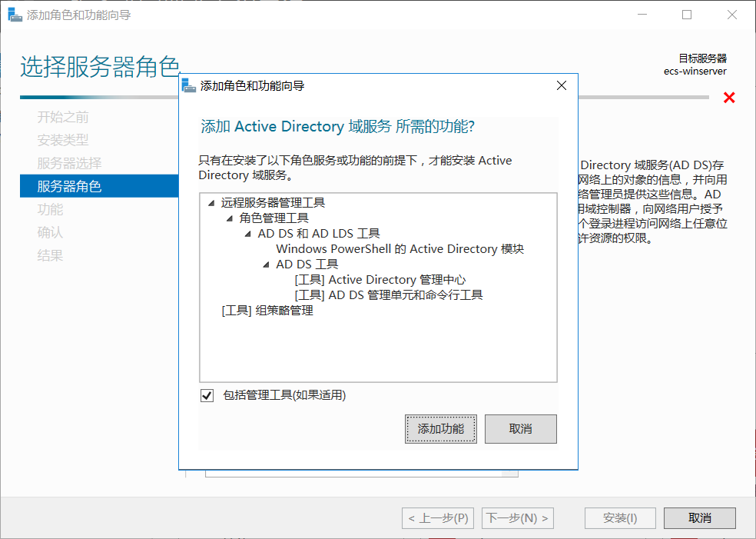Maximize the main wizard window

[687, 15]
